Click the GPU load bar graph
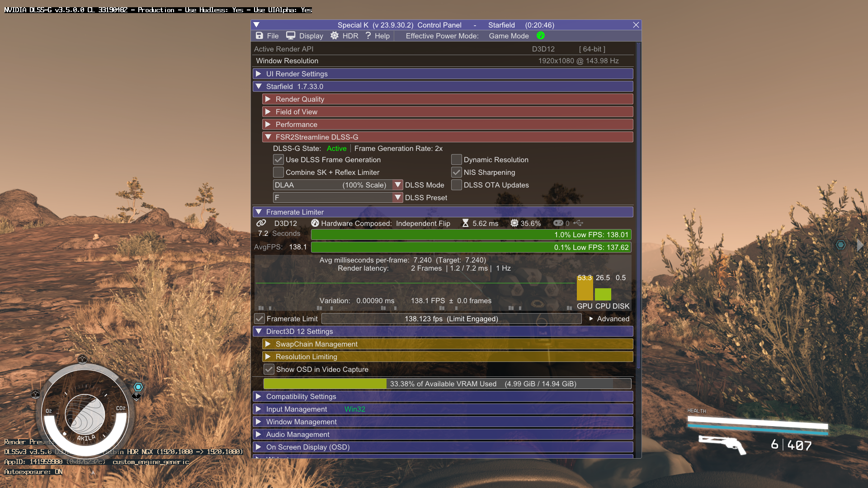Screen dimensions: 868x488 pos(585,288)
